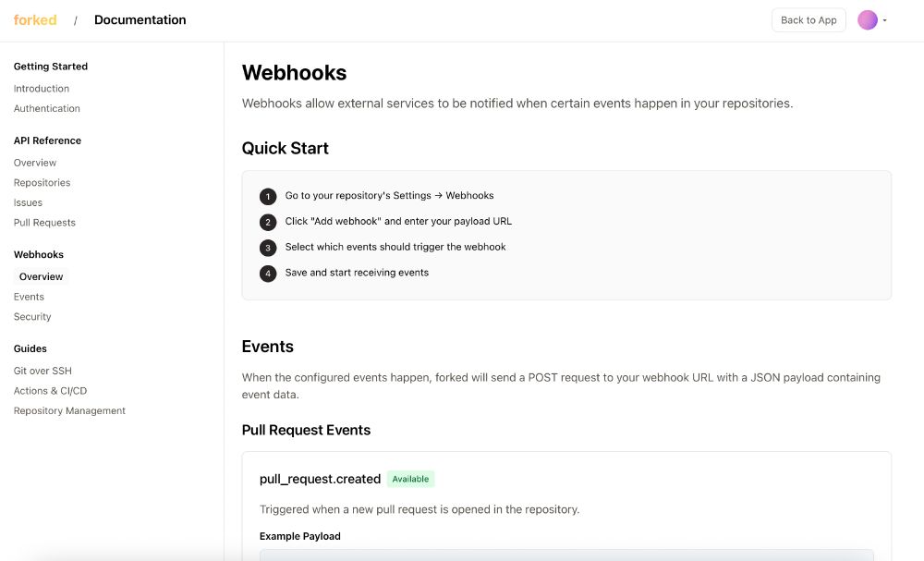Open the Webhooks Events page
Viewport: 924px width, 561px height.
[29, 297]
